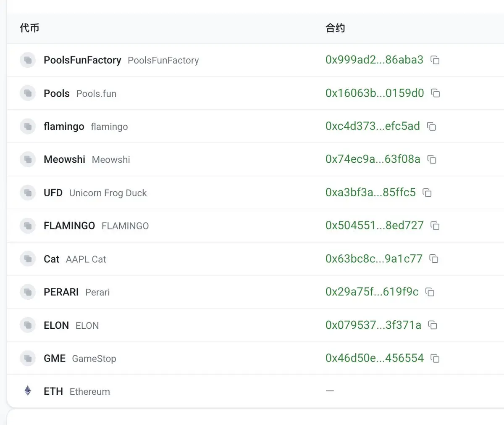This screenshot has width=504, height=425.
Task: Open contract link 0x74ec9a...63f08a
Action: [x=373, y=159]
